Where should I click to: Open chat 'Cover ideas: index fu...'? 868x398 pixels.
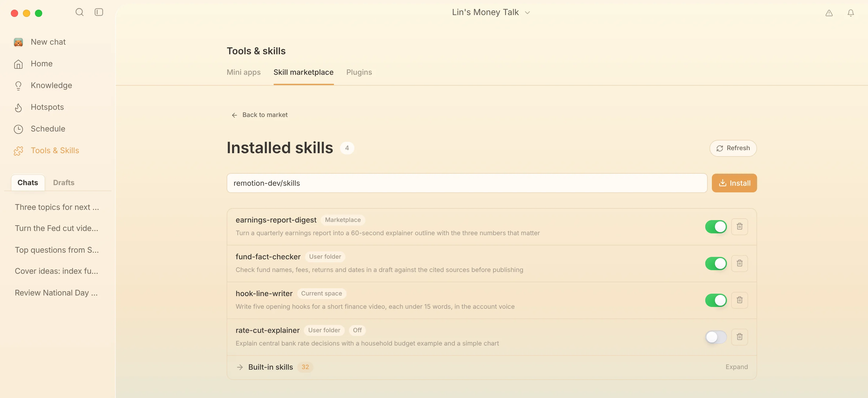(57, 271)
